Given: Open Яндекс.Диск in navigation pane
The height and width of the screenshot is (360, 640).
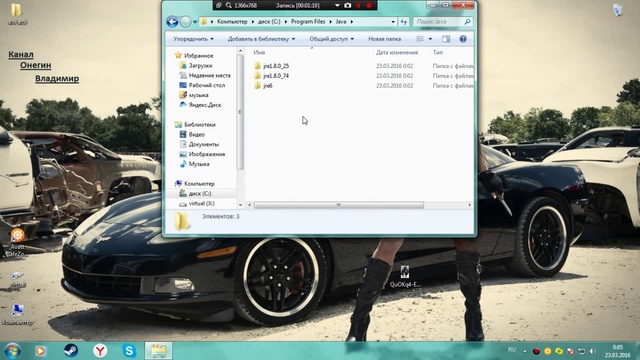Looking at the screenshot, I should (204, 105).
